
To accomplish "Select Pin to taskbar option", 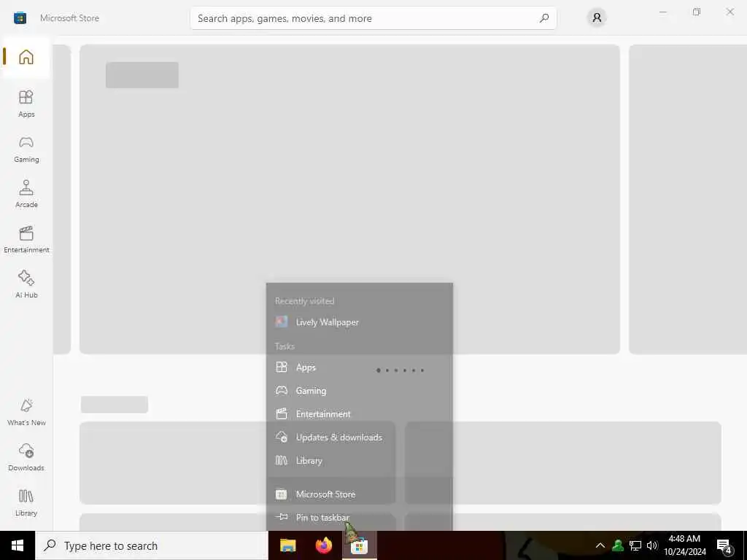I will 359,517.
